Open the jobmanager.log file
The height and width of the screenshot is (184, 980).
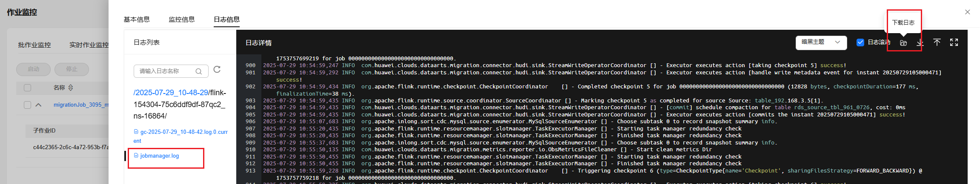[160, 156]
